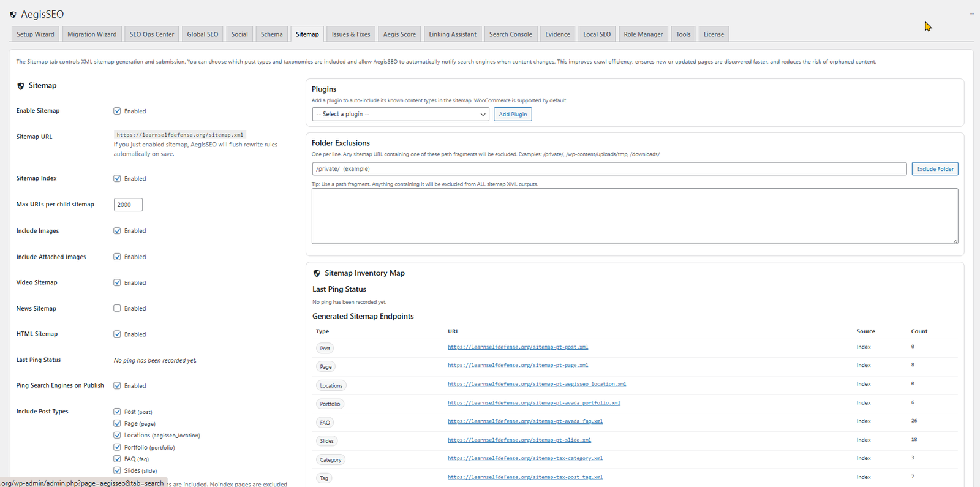Uncheck the Page (page) post type

(x=117, y=423)
